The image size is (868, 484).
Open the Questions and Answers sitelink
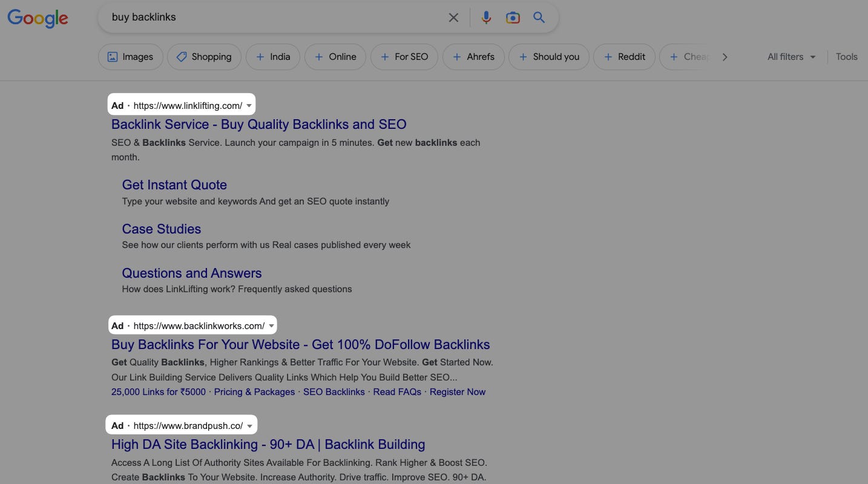(x=192, y=273)
